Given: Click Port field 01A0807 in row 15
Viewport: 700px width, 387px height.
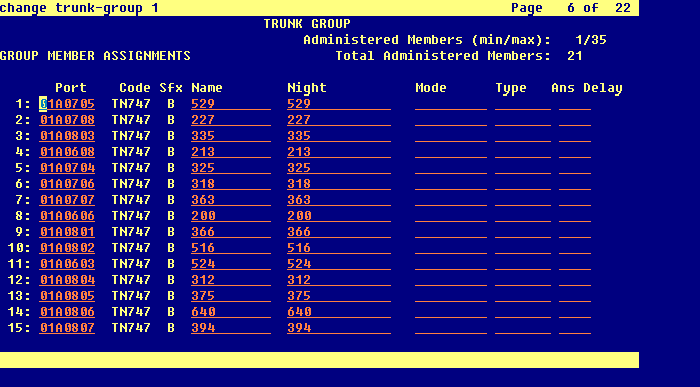Looking at the screenshot, I should pyautogui.click(x=67, y=328).
